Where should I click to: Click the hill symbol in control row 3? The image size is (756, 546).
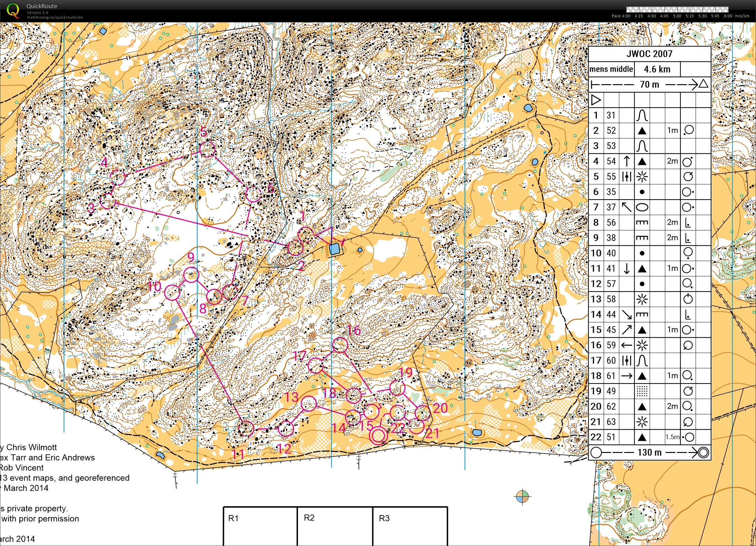point(642,146)
